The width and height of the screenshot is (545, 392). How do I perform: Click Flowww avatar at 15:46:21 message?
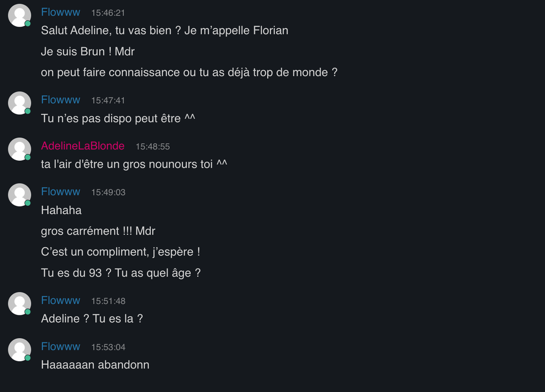point(20,15)
